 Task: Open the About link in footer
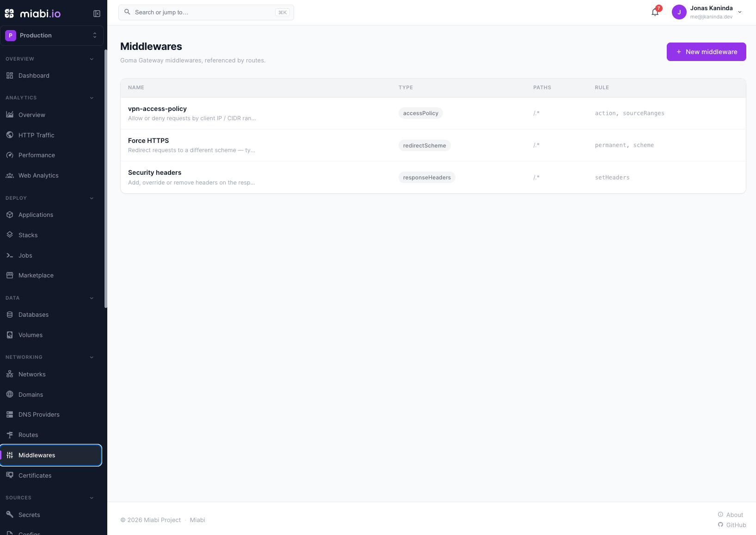pos(731,515)
